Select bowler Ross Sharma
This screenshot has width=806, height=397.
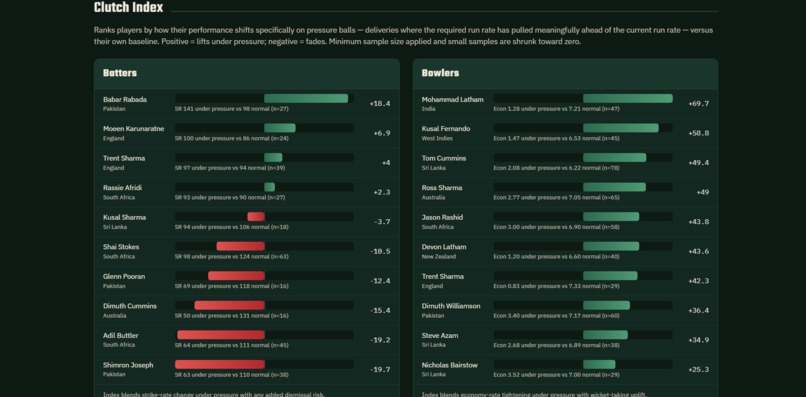pyautogui.click(x=442, y=188)
